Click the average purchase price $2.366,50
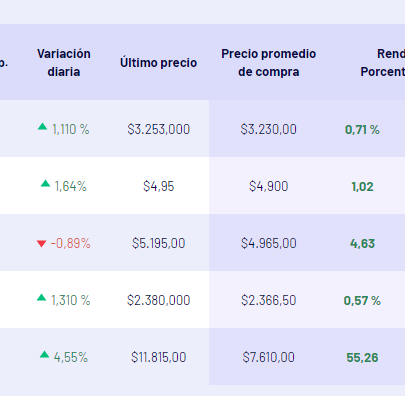The image size is (405, 396). coord(269,300)
